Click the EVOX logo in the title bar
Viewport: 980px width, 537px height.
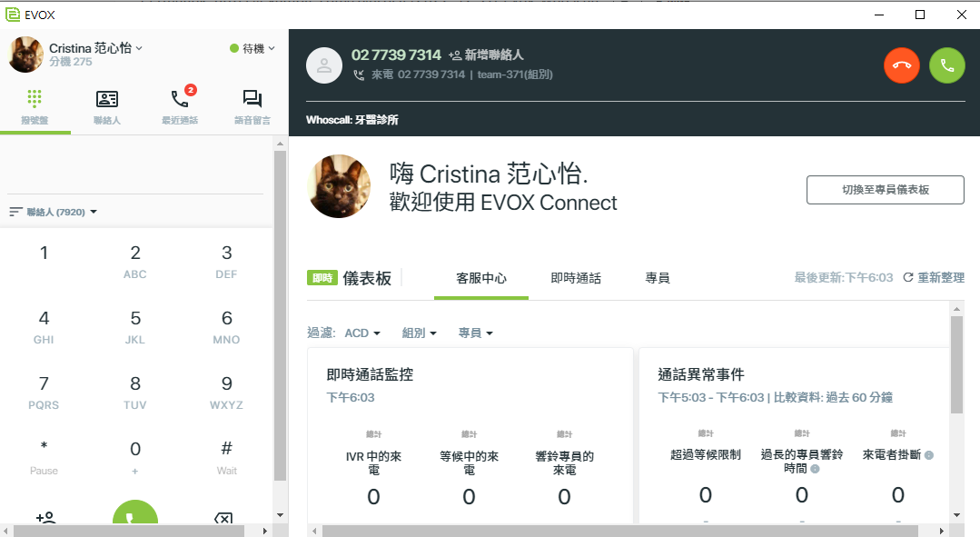click(x=13, y=15)
